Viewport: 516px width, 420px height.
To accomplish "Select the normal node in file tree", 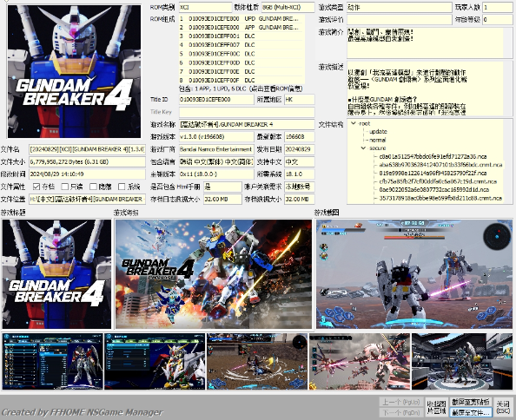I will coord(378,140).
